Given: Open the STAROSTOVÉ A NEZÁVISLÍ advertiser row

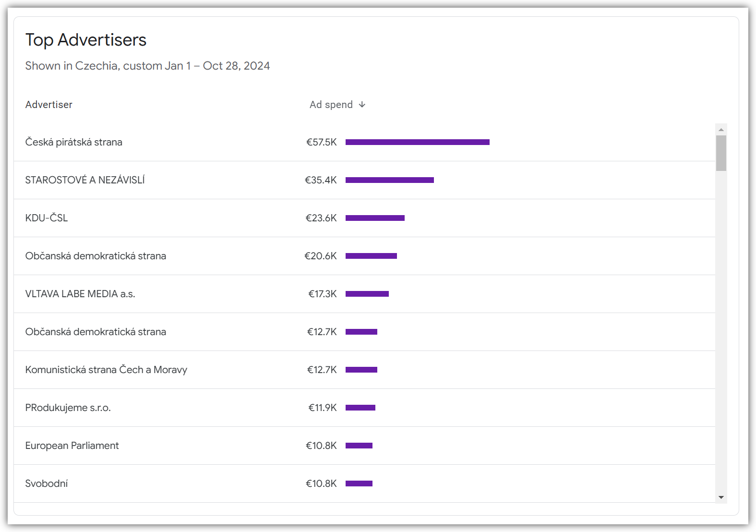Looking at the screenshot, I should pyautogui.click(x=364, y=180).
